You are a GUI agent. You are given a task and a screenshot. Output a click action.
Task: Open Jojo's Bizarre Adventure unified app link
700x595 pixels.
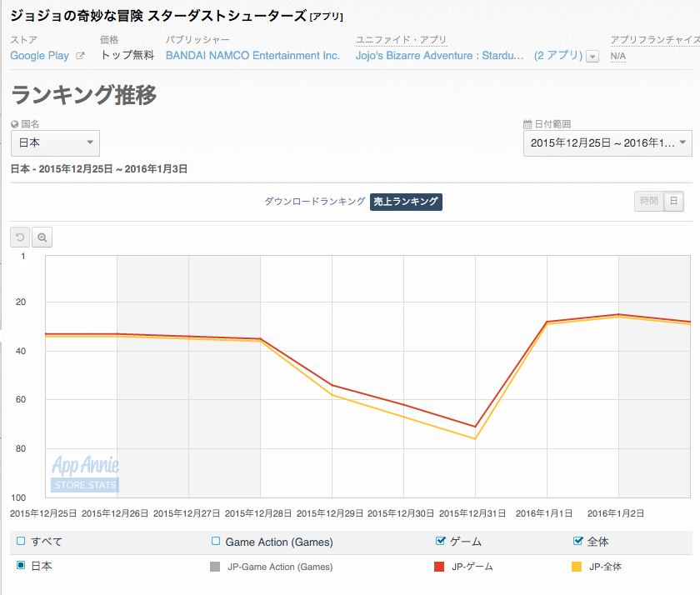pyautogui.click(x=439, y=55)
